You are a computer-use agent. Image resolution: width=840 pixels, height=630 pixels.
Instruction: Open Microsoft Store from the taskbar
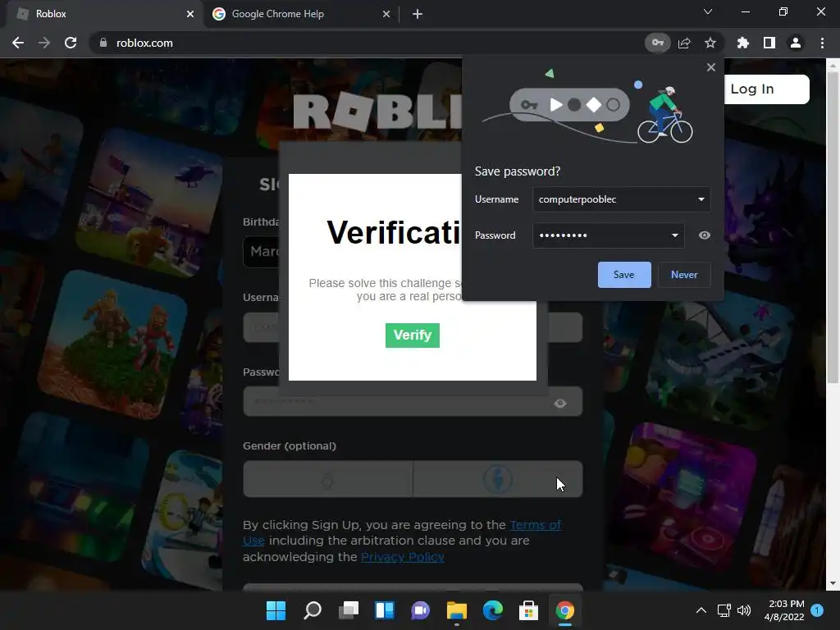coord(529,610)
